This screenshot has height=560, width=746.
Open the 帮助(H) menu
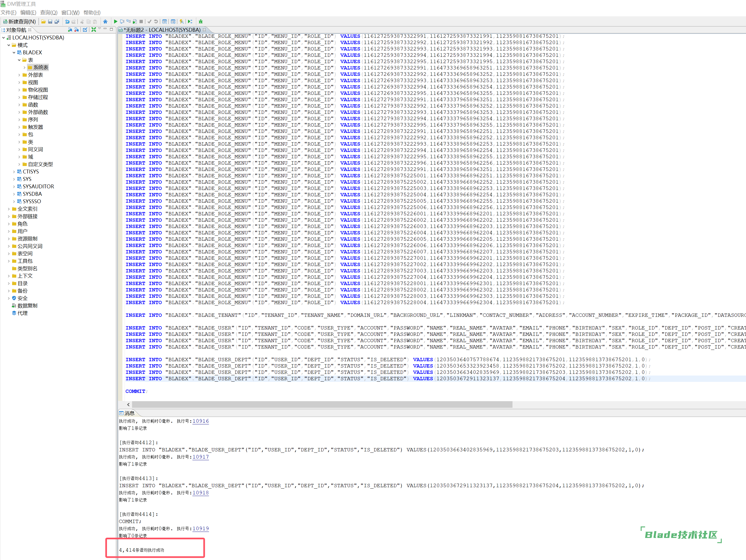click(92, 12)
